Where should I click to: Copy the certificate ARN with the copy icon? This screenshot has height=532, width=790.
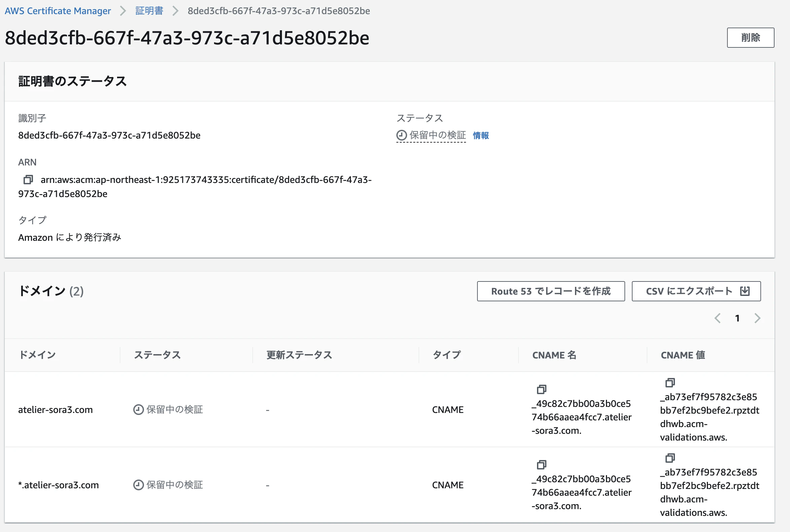(x=28, y=180)
